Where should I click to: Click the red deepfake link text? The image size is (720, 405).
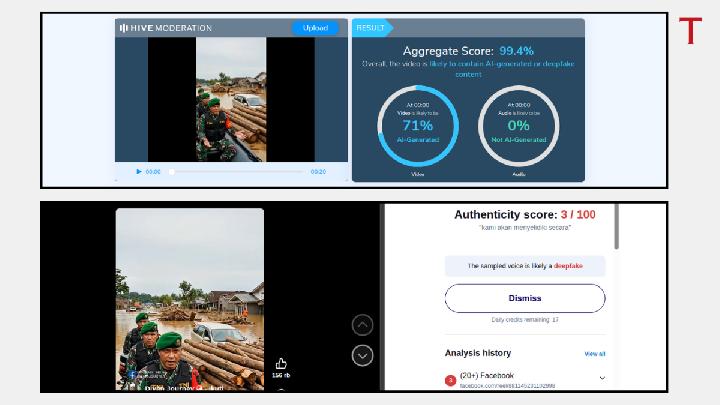point(568,266)
